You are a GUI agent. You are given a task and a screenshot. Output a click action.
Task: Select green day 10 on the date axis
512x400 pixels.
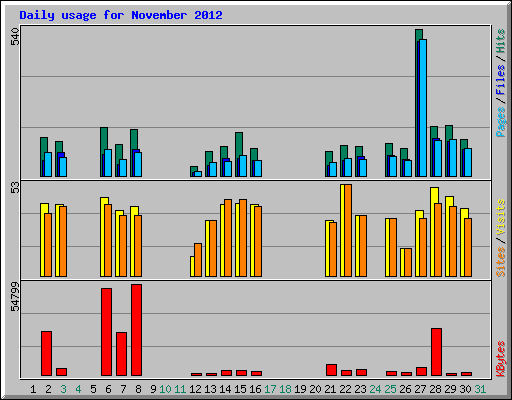(x=165, y=389)
